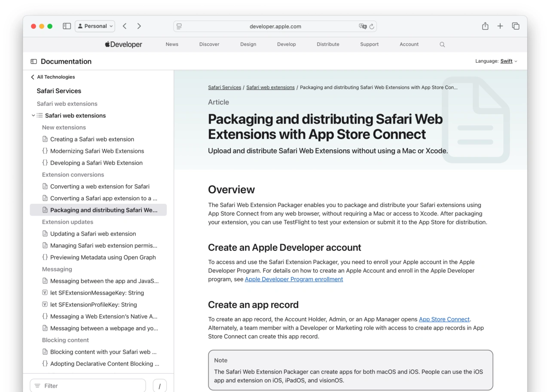Open the Personal profile dropdown
This screenshot has width=550, height=392.
[x=95, y=26]
